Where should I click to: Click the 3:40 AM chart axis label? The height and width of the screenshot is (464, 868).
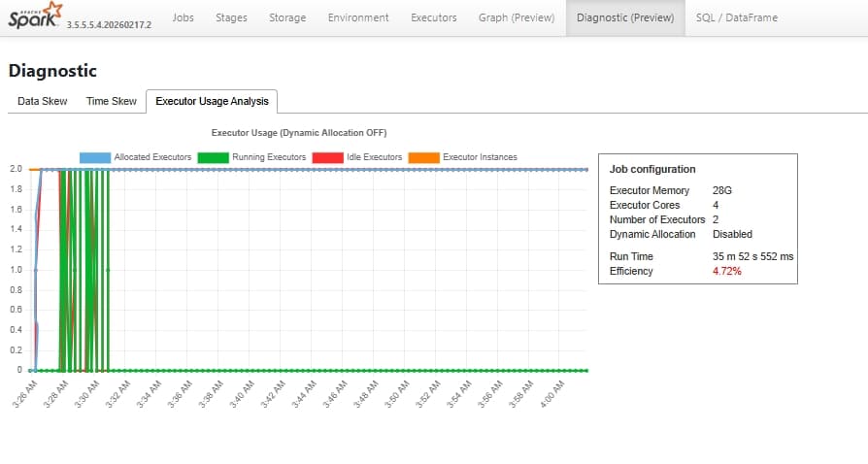242,394
